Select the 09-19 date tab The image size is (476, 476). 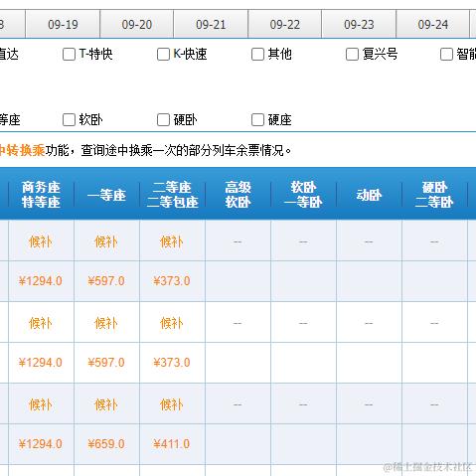pyautogui.click(x=63, y=24)
